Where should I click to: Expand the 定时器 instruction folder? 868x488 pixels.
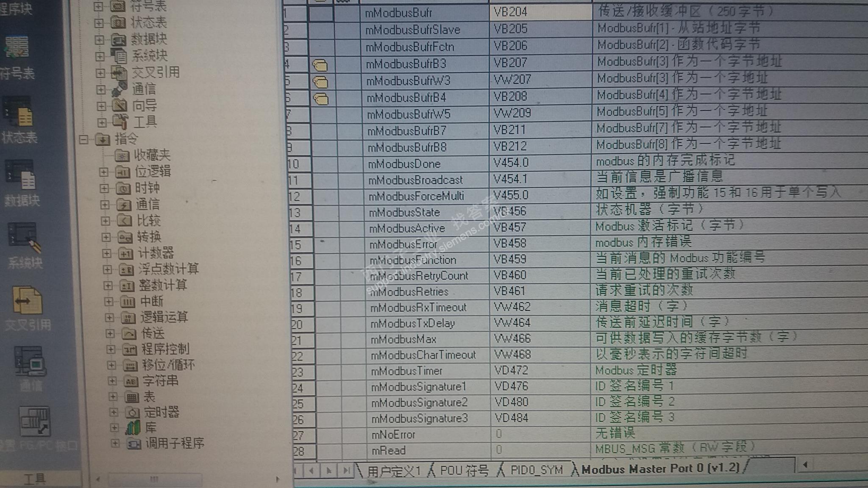click(x=114, y=412)
